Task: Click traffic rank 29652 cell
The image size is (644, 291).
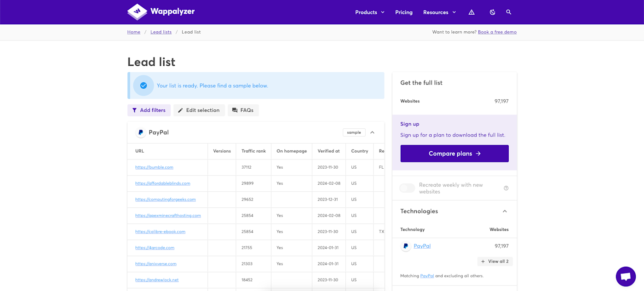Action: pos(253,200)
